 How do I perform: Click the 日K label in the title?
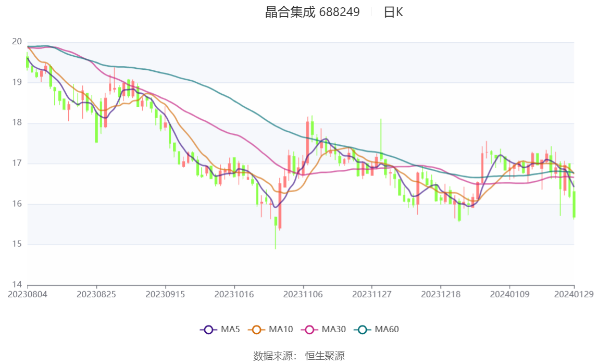tap(393, 12)
